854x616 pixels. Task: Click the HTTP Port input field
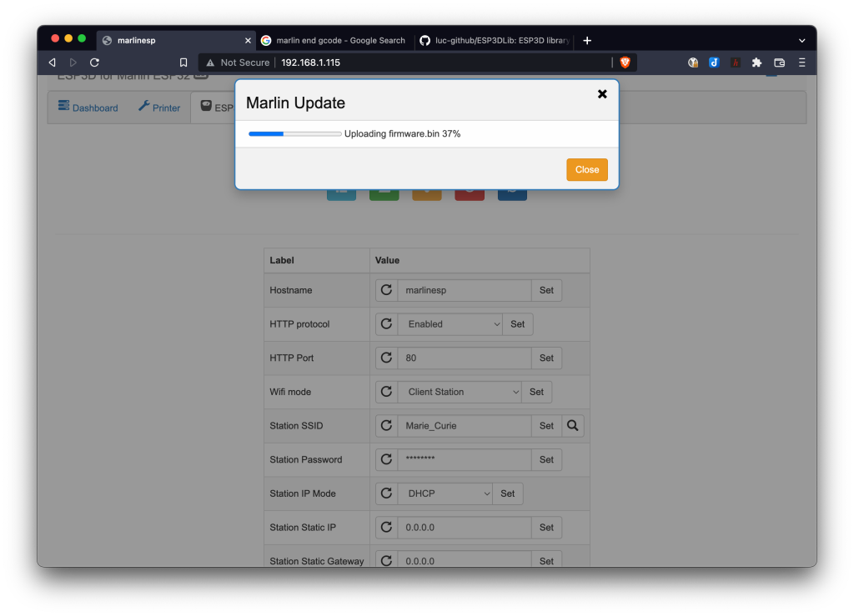click(x=465, y=358)
